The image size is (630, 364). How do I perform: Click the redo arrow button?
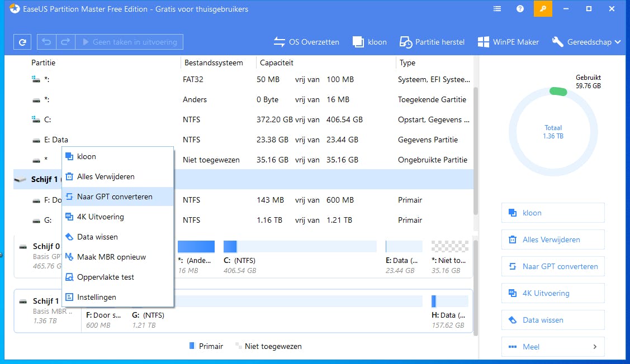coord(65,42)
